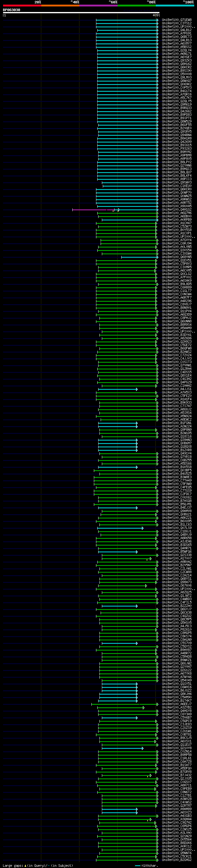This screenshot has height=868, width=197.
Task: Select hit label UniRef100_Q42662
Action: tap(177, 111)
